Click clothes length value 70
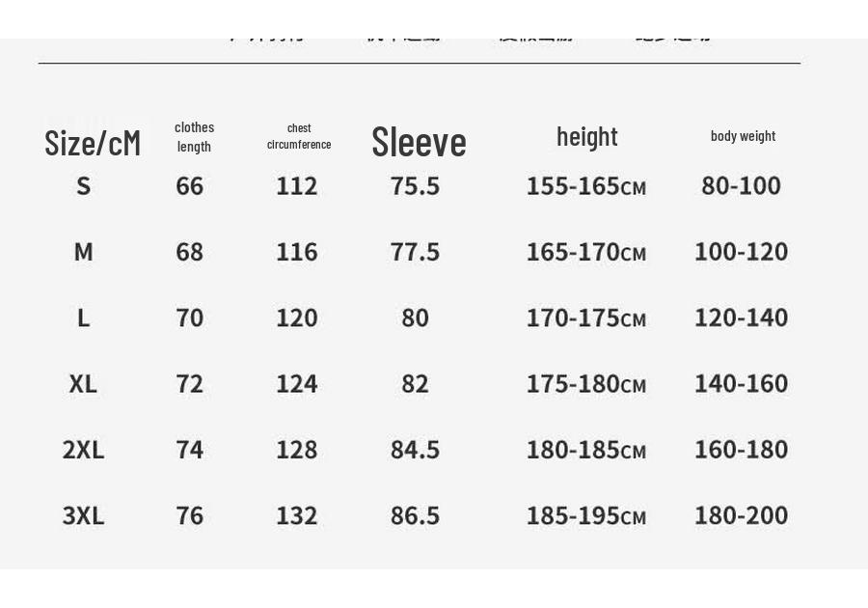Screen dimensions: 868x608 189,318
